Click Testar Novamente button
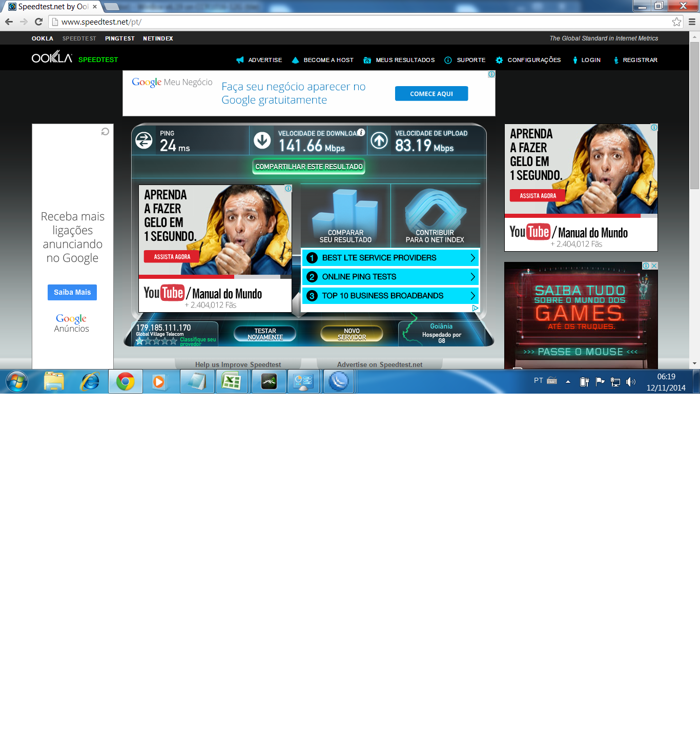 pyautogui.click(x=265, y=334)
